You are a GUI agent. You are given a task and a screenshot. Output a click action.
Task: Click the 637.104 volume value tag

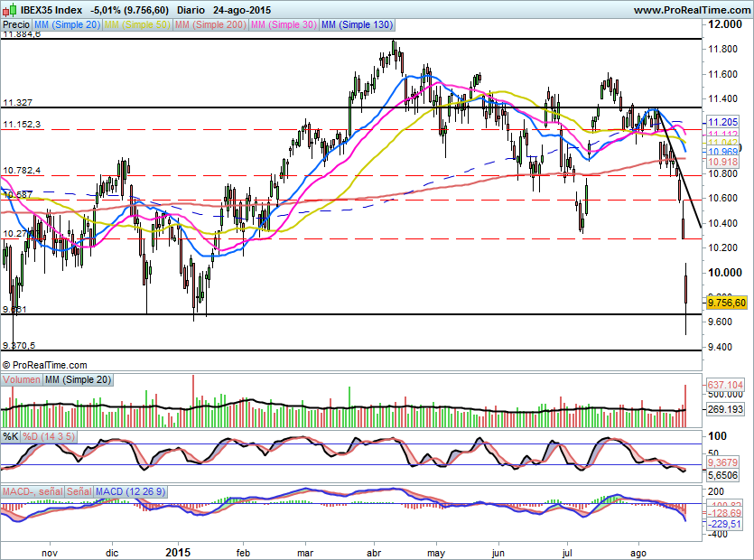click(x=725, y=385)
